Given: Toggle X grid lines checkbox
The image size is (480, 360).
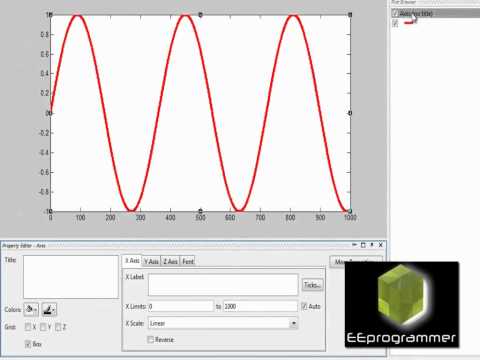Looking at the screenshot, I should [x=28, y=327].
